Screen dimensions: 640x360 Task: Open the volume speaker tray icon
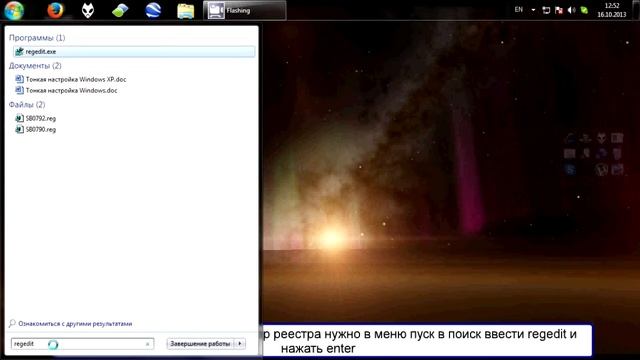[x=571, y=10]
